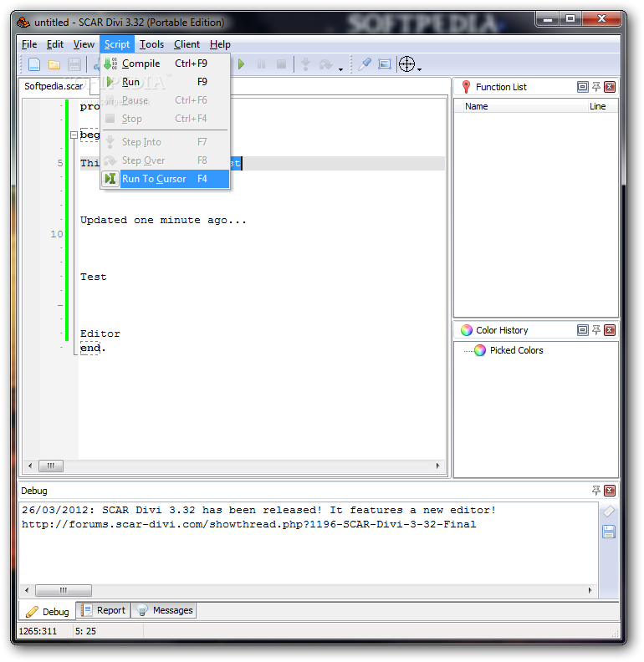The image size is (644, 662).
Task: Click the Pause toolbar icon
Action: point(261,64)
